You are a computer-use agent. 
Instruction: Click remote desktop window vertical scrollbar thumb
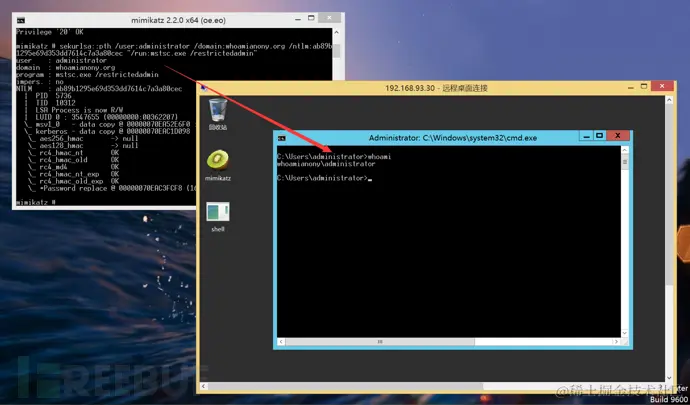tap(669, 194)
